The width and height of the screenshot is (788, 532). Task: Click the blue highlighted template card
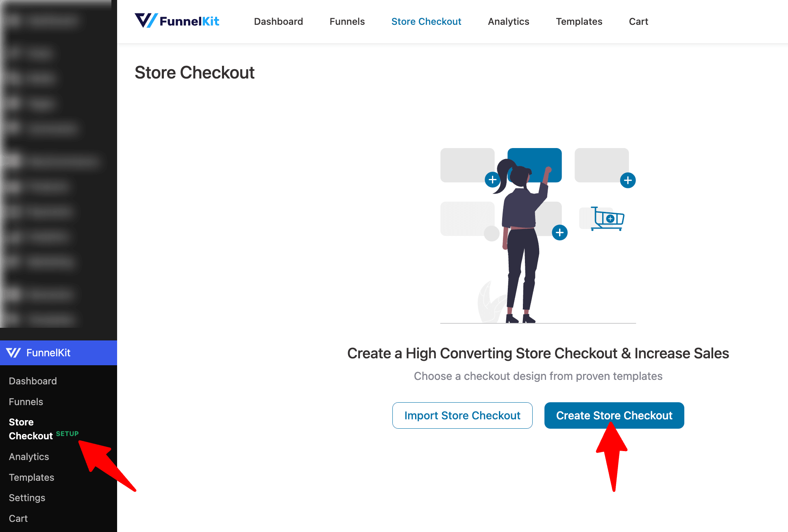pyautogui.click(x=535, y=165)
